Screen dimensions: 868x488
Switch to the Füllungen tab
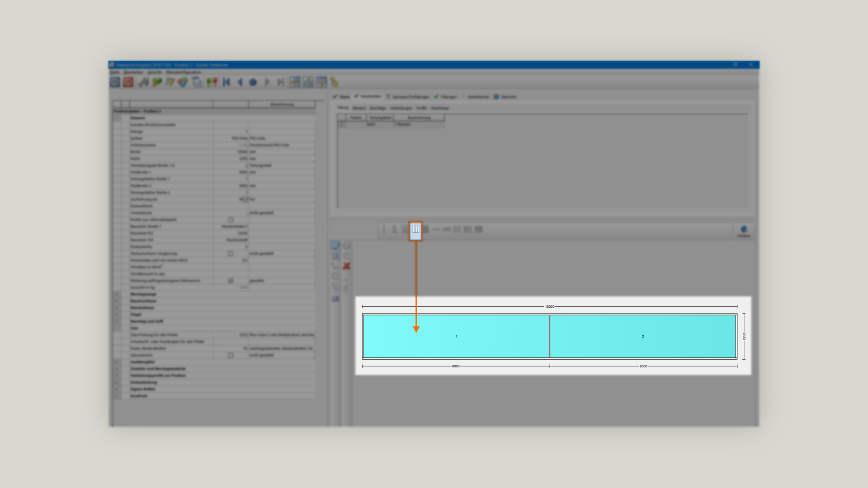tap(445, 97)
